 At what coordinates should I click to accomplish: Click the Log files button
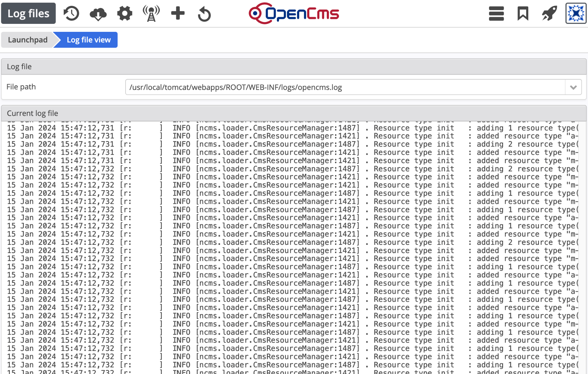[28, 13]
